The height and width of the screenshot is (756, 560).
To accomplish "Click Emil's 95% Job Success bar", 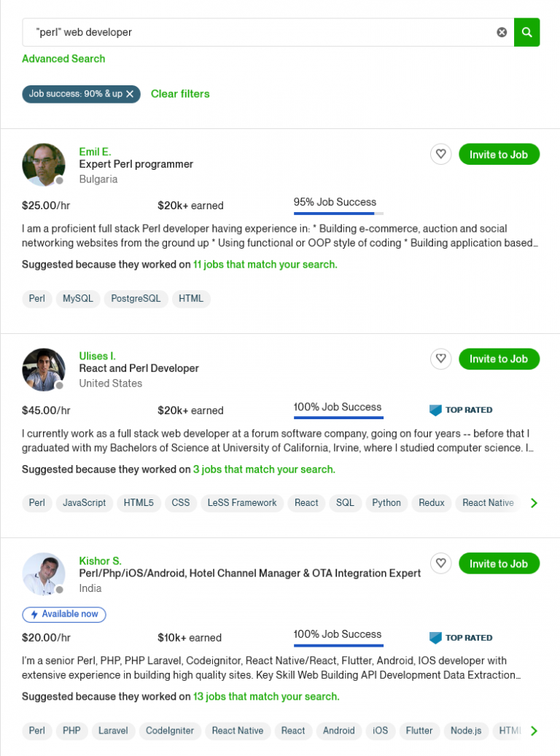I will 338,214.
